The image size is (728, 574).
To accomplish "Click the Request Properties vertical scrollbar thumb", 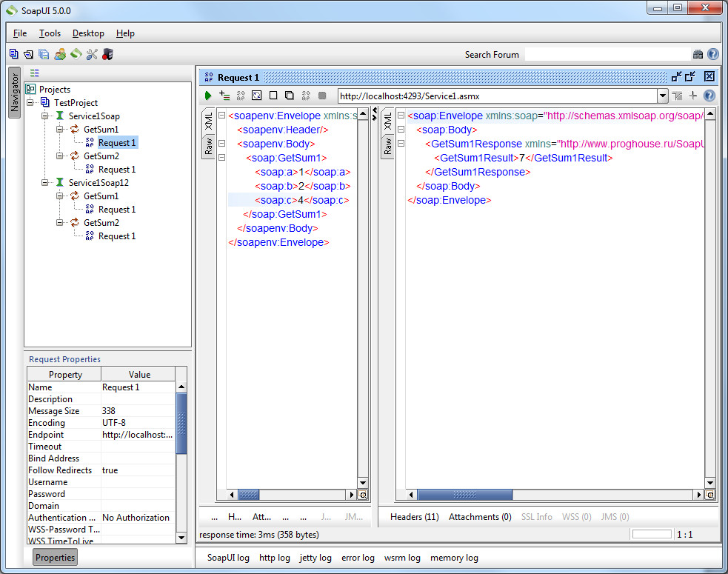I will point(181,424).
